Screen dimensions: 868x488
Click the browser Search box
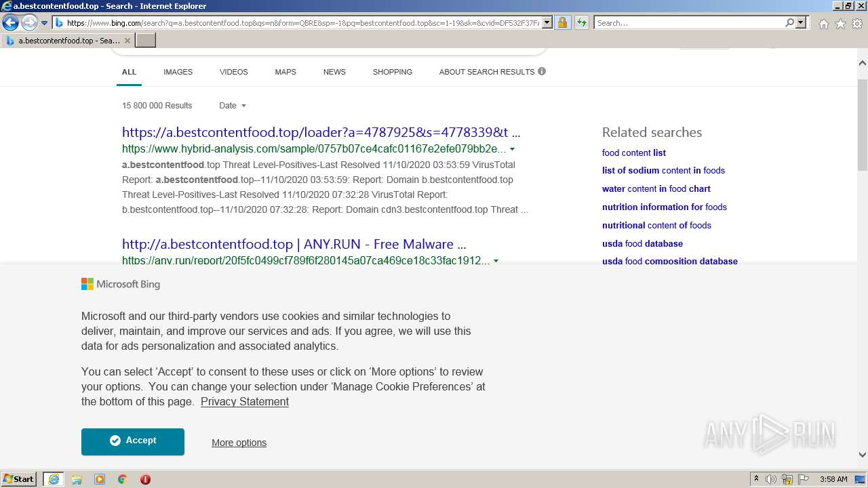[x=689, y=23]
